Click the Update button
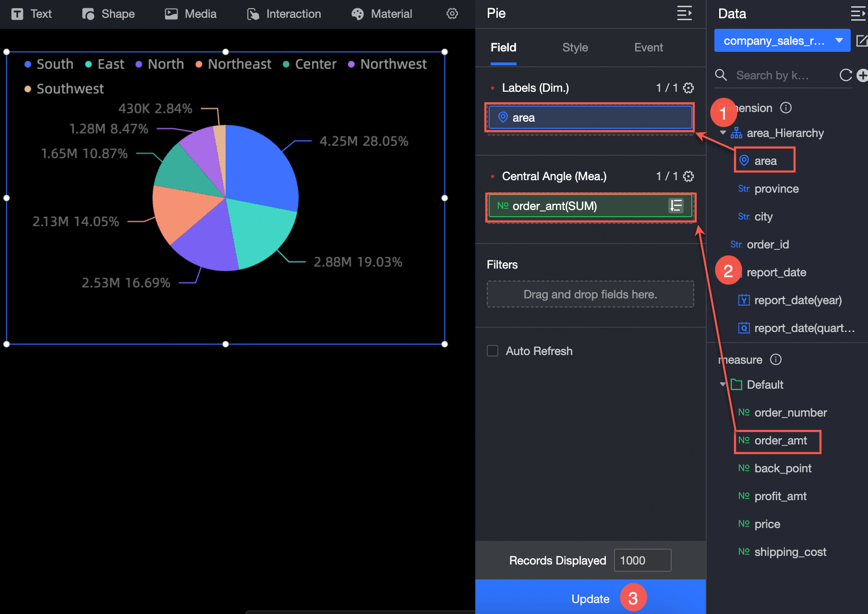This screenshot has width=868, height=614. [x=590, y=597]
